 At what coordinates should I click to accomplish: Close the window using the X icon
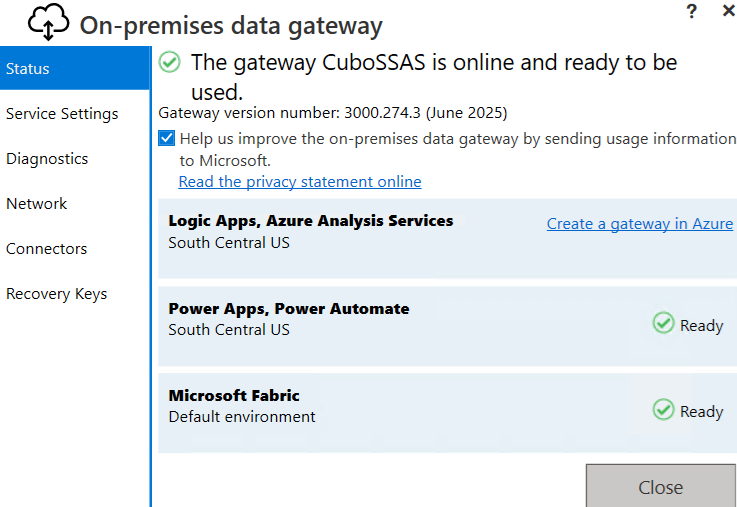pyautogui.click(x=728, y=11)
